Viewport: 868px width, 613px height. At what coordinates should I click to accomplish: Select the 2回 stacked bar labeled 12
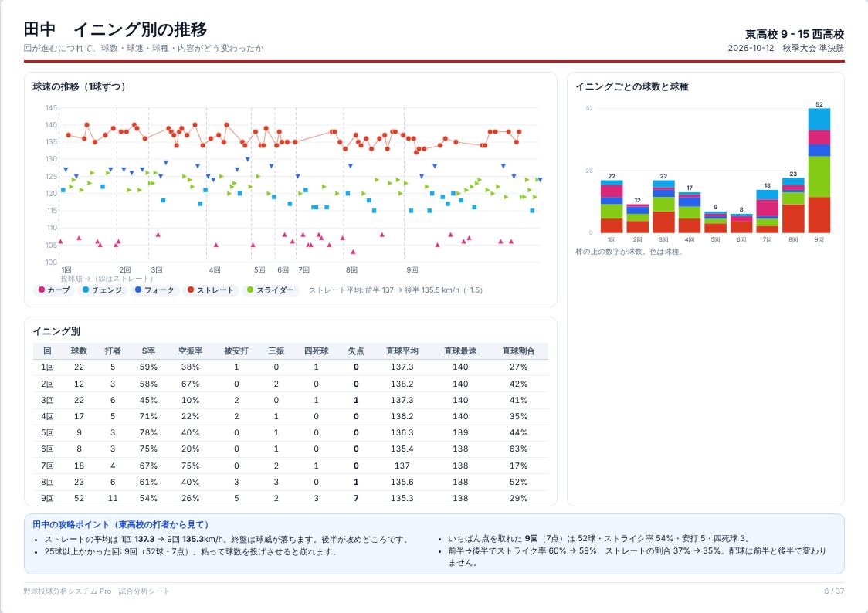(637, 218)
